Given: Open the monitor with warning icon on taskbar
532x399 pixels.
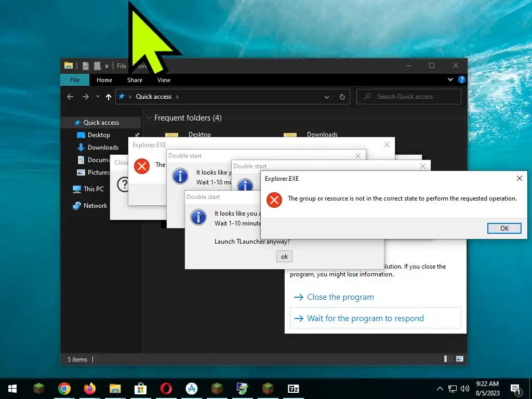Looking at the screenshot, I should point(242,389).
